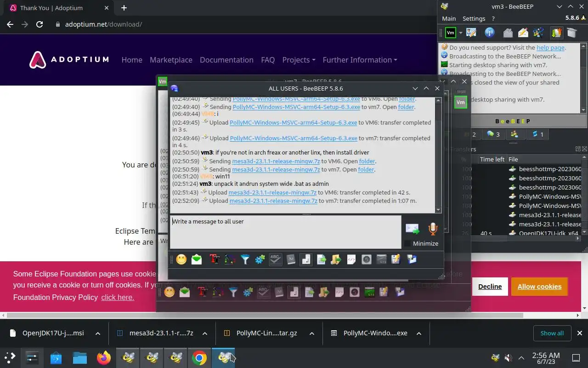Click the blue broadcast antenna icon in toolbar
This screenshot has height=368, width=588.
[489, 33]
